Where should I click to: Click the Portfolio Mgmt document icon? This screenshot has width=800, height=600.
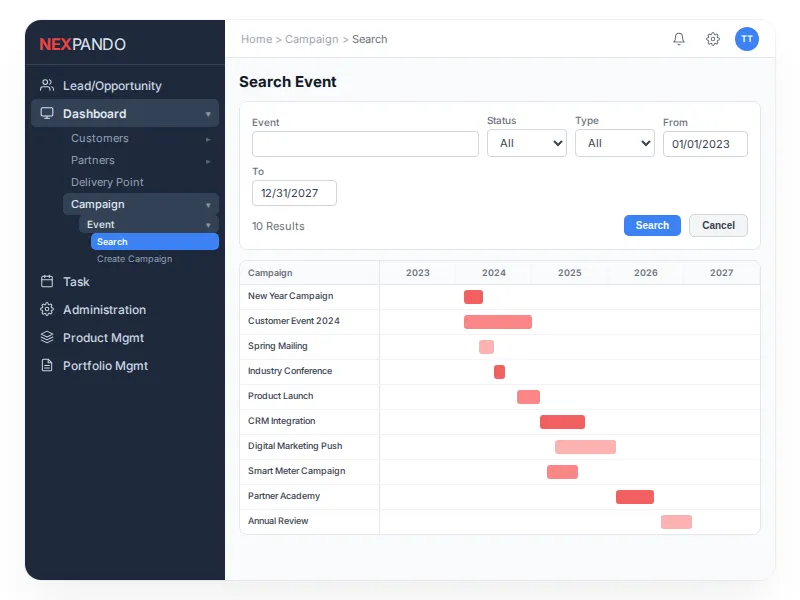point(47,365)
